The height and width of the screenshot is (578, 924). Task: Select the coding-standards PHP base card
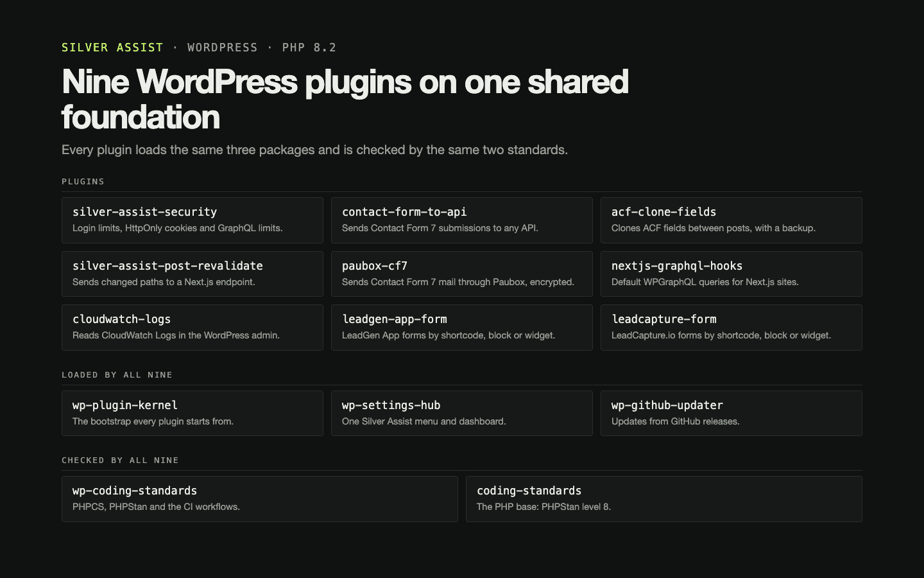pyautogui.click(x=664, y=499)
